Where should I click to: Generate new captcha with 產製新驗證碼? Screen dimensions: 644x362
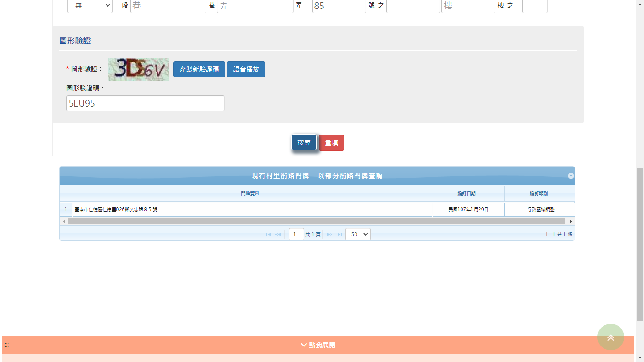(x=199, y=69)
